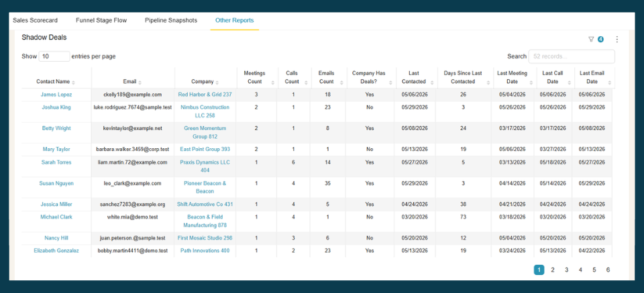Open contact Betty Wright
Image resolution: width=644 pixels, height=293 pixels.
[x=56, y=129]
